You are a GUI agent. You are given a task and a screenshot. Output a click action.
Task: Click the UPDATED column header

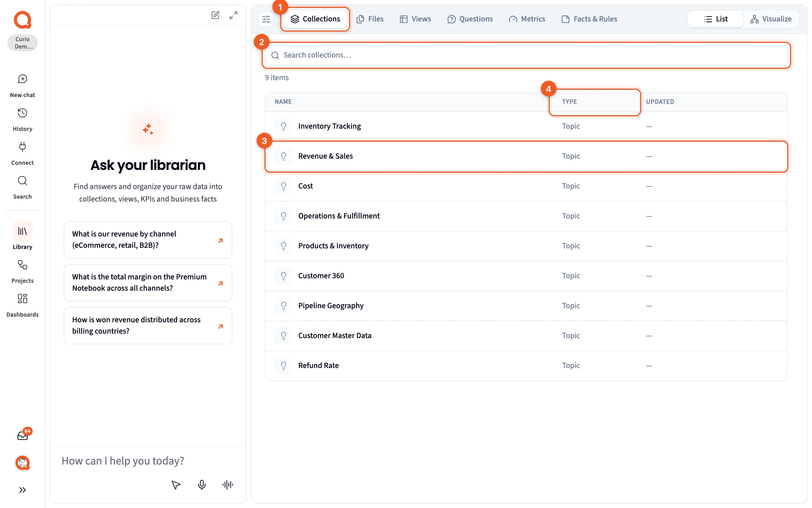pos(660,102)
